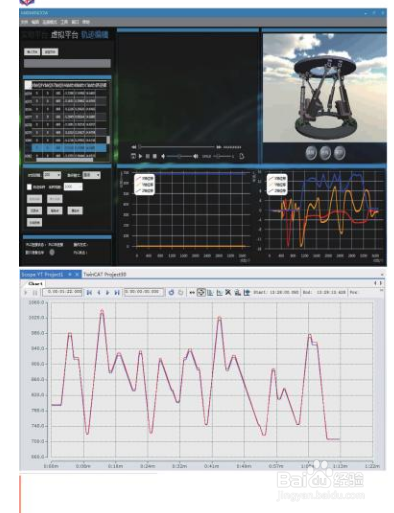Toggle first legend entry in the left chart
Image resolution: width=394 pixels, height=513 pixels.
tap(145, 179)
